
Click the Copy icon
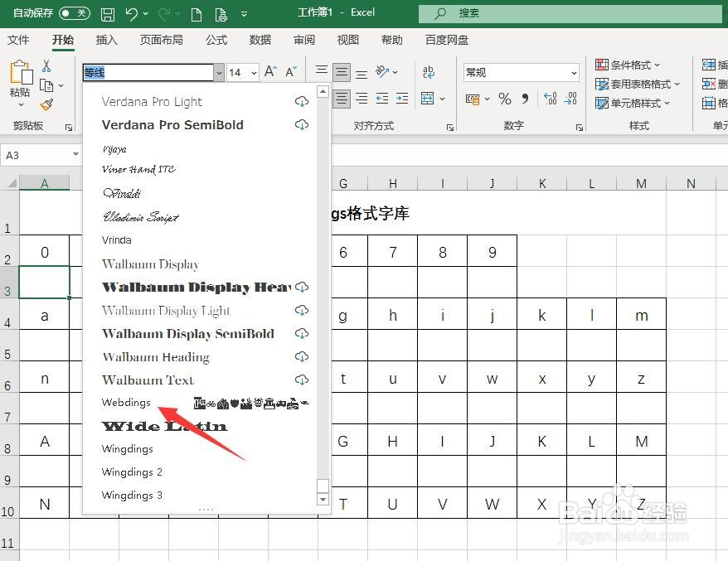pos(46,85)
